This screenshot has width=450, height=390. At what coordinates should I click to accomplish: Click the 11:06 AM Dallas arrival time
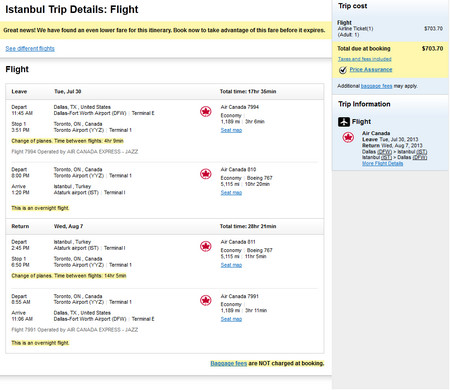pyautogui.click(x=22, y=319)
